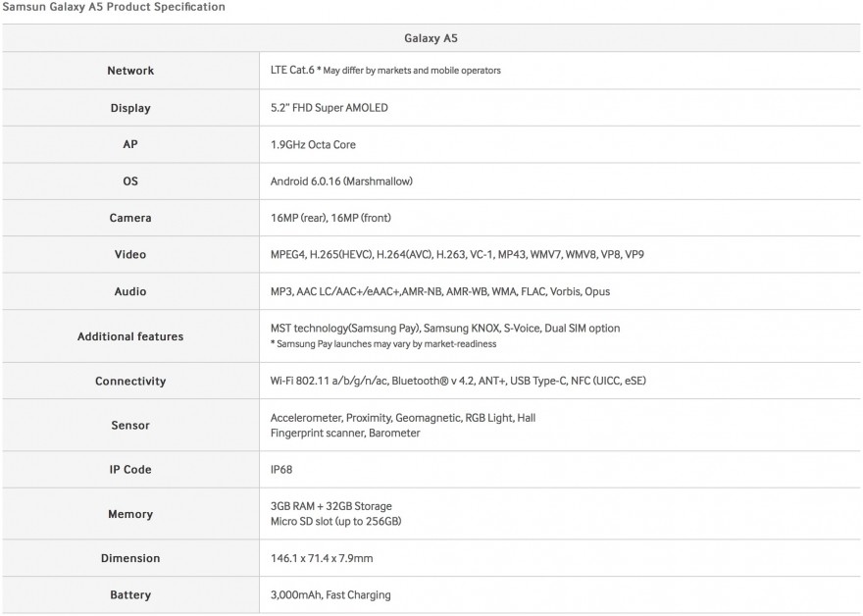Select the Additional features row label

tap(130, 336)
